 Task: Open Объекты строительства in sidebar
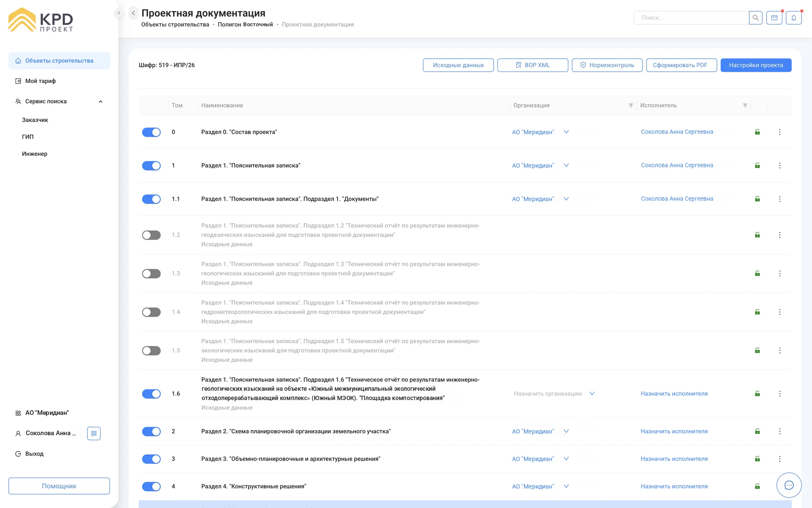(59, 61)
